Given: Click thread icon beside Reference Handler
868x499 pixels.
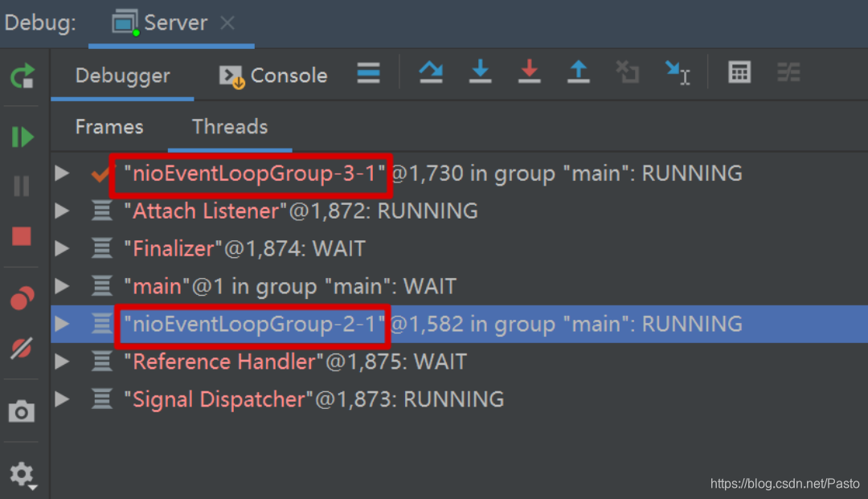Looking at the screenshot, I should (x=102, y=362).
